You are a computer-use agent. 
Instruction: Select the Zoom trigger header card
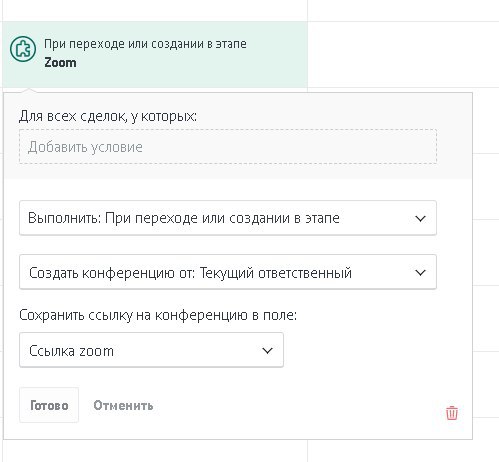click(155, 54)
